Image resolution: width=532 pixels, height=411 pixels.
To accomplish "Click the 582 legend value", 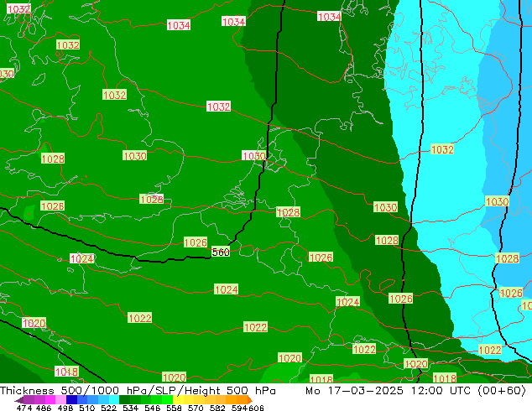I will (x=217, y=408).
